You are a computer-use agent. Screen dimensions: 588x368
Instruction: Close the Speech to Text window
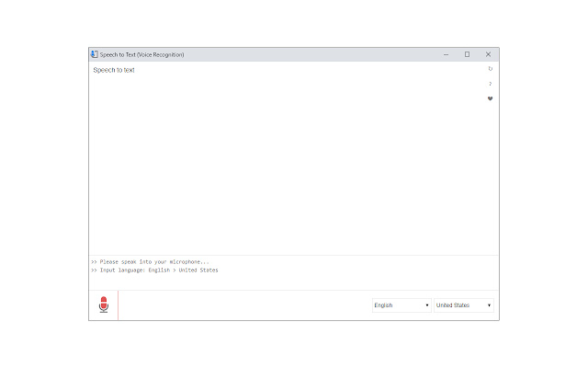(488, 54)
